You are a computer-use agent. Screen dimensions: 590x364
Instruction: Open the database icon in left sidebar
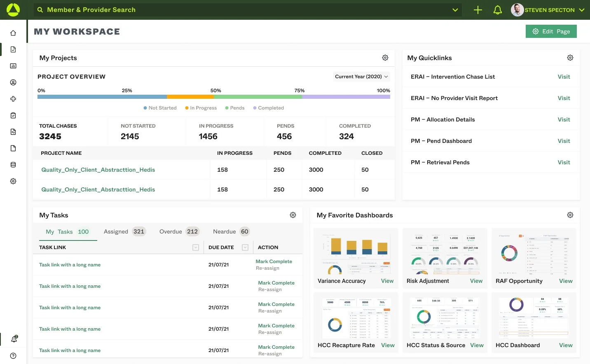pos(13,165)
